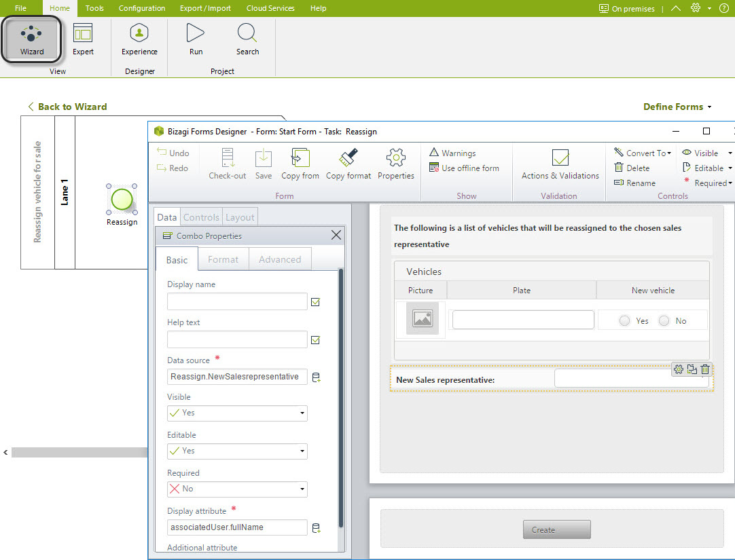Open form Properties gear

pyautogui.click(x=395, y=164)
